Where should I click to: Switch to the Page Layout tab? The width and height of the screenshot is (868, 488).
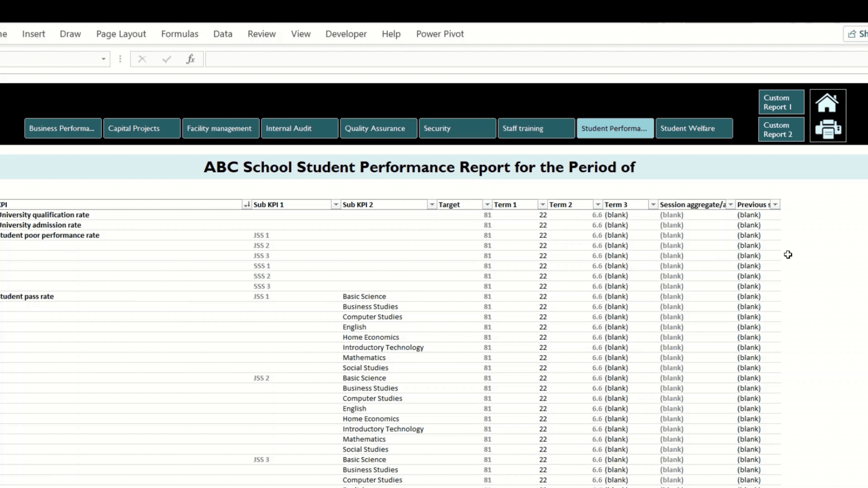[x=121, y=34]
